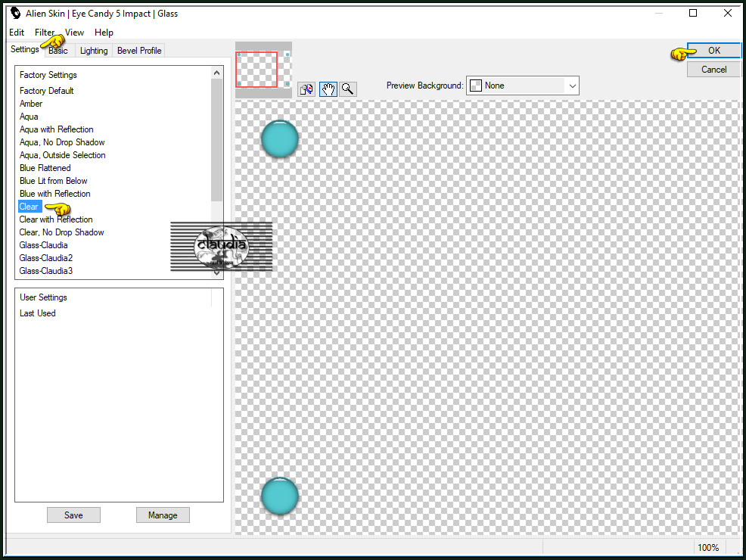Viewport: 746px width, 560px height.
Task: Select the Aqua, No Drop Shadow preset
Action: (62, 142)
